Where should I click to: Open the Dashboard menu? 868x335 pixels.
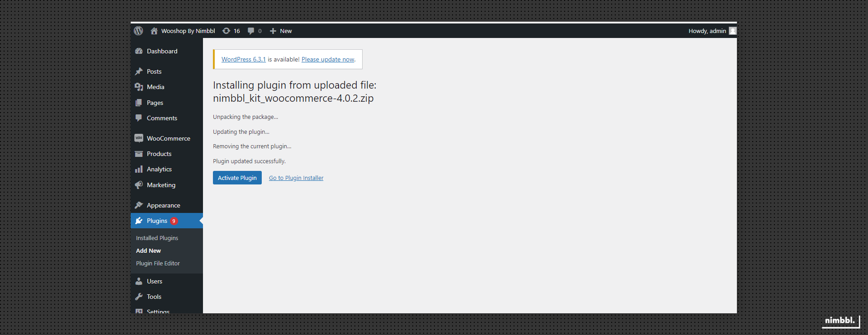coord(167,51)
